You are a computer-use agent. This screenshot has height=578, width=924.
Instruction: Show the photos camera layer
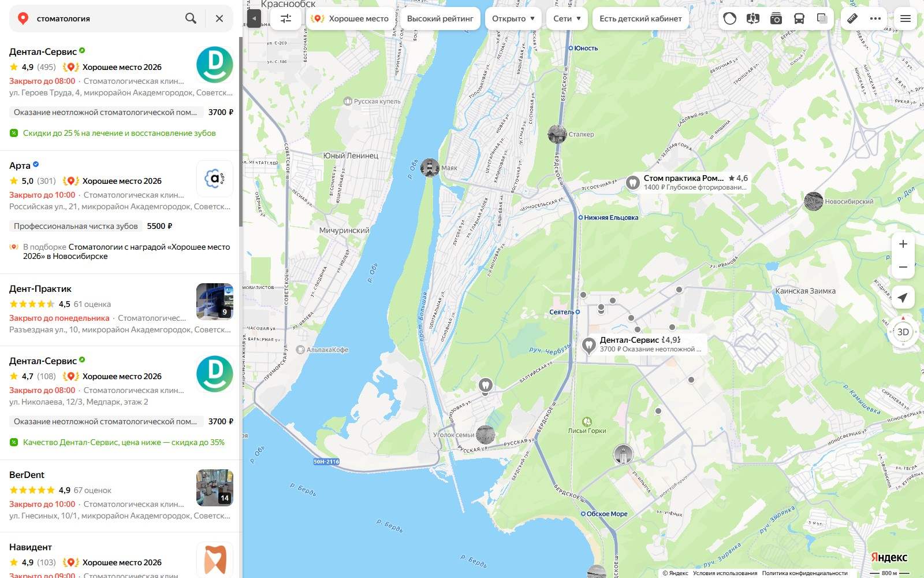pyautogui.click(x=776, y=18)
